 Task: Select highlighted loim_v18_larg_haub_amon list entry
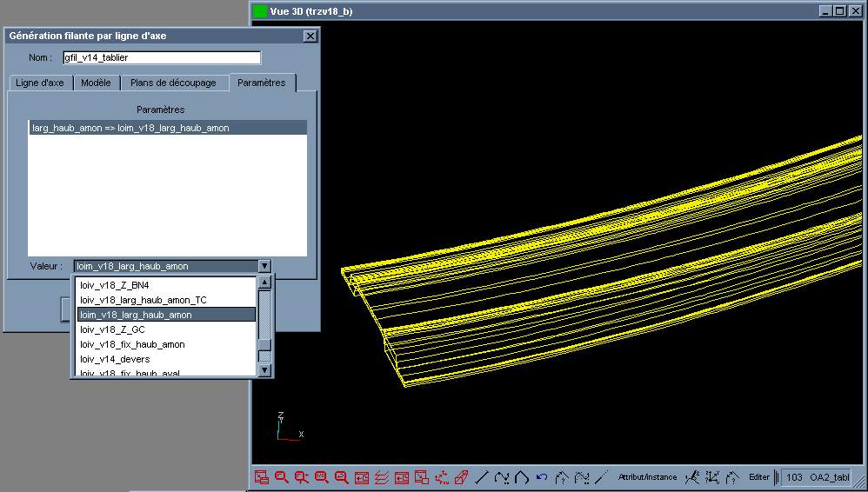tap(166, 315)
